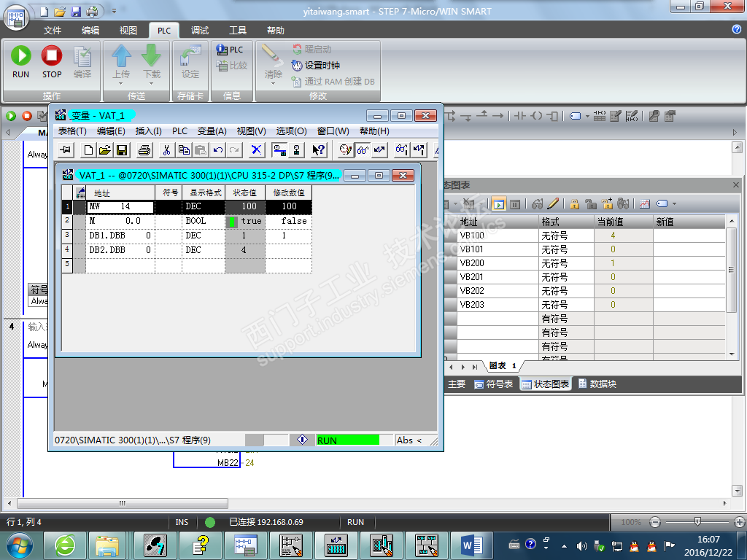
Task: Click the copy icon in VAT_1 toolbar
Action: tap(183, 150)
